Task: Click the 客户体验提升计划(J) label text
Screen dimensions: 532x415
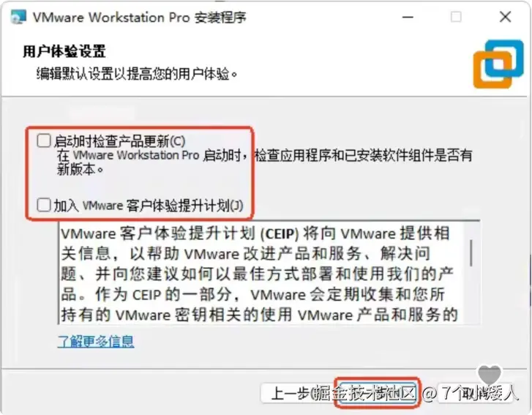Action: (x=185, y=205)
